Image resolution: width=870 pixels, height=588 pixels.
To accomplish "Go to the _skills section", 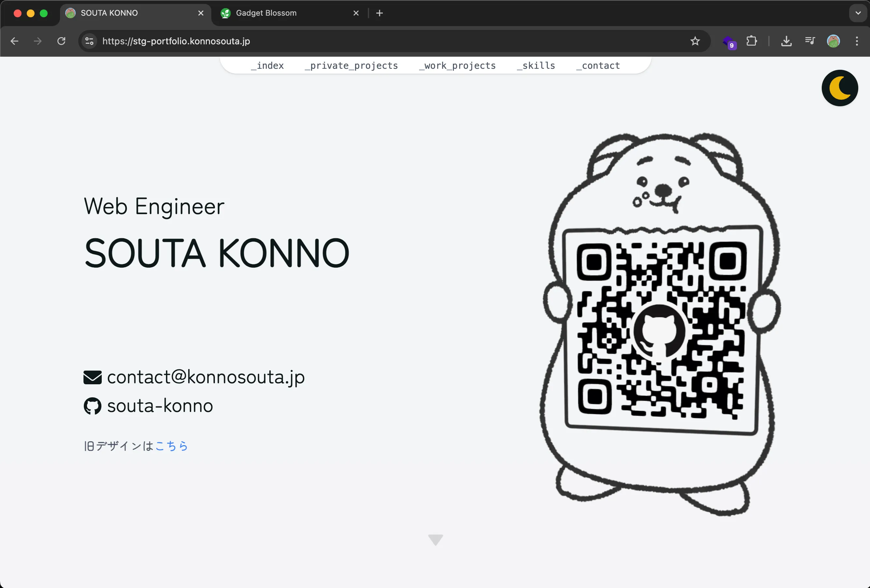I will [x=536, y=66].
